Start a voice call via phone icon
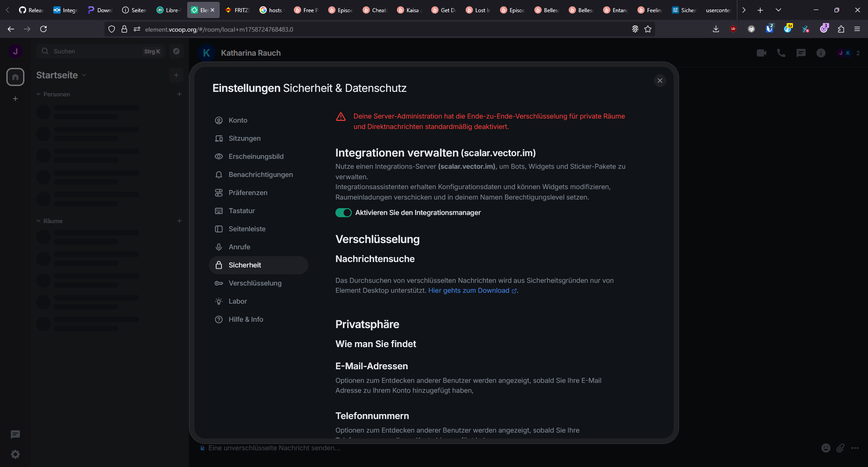 [781, 53]
